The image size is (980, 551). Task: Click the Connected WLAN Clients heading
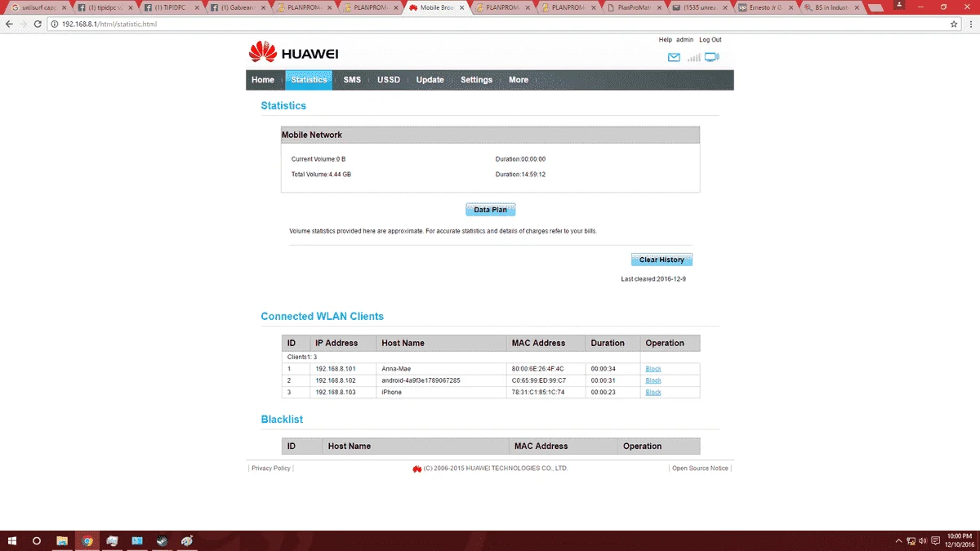click(322, 317)
